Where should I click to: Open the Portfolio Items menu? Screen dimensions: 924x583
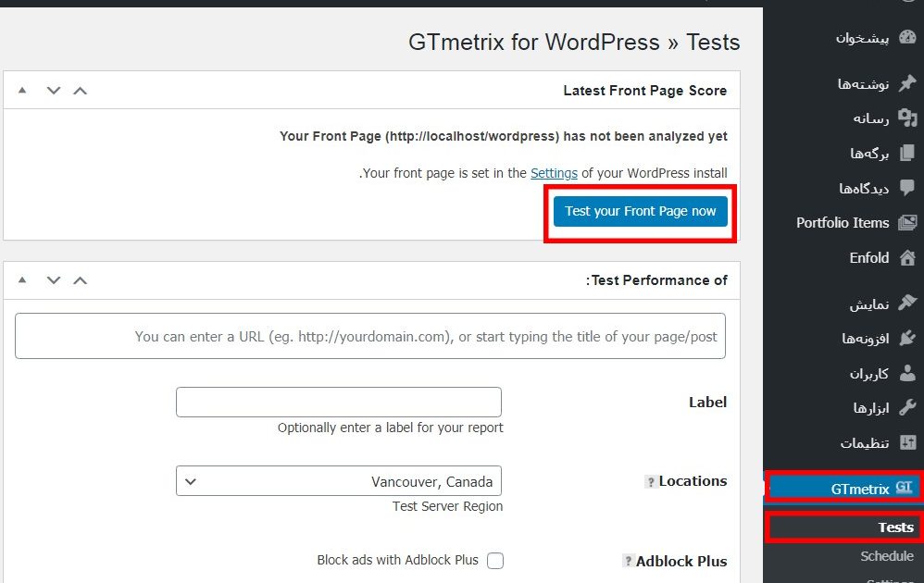coord(843,223)
